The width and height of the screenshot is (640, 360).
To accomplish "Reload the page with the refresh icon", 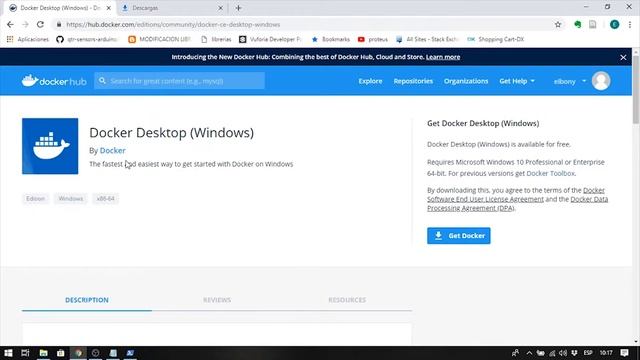I will pos(40,24).
